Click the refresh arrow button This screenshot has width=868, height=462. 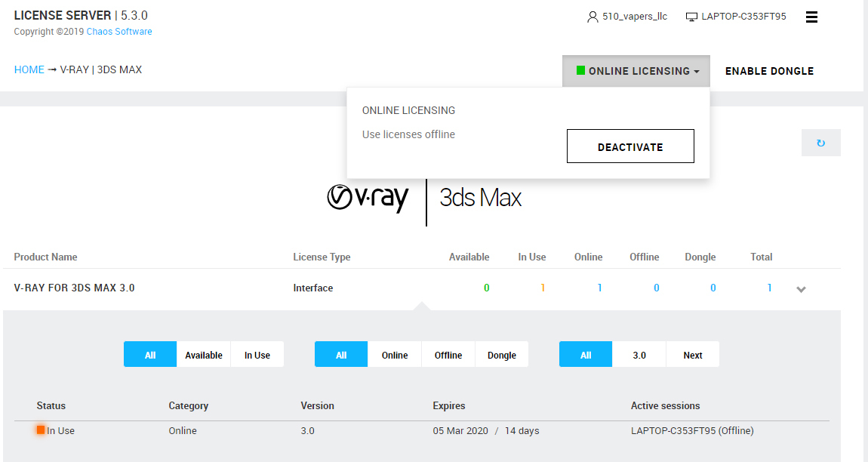coord(821,143)
